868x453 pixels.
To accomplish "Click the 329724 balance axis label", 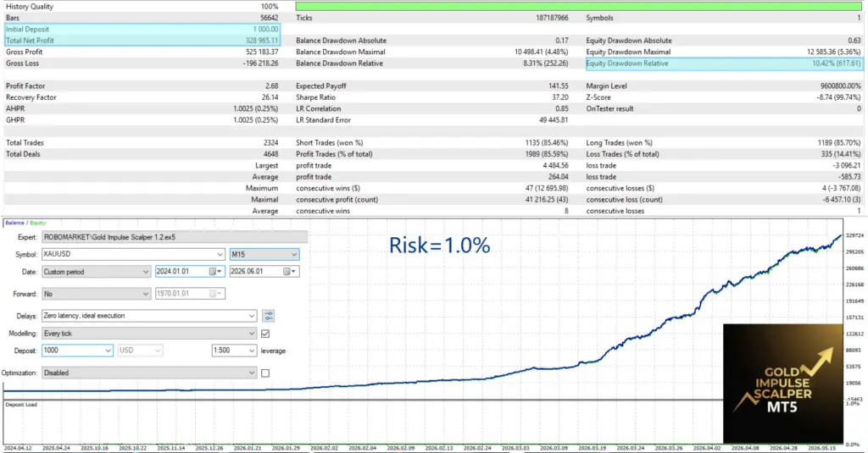I will [x=854, y=235].
